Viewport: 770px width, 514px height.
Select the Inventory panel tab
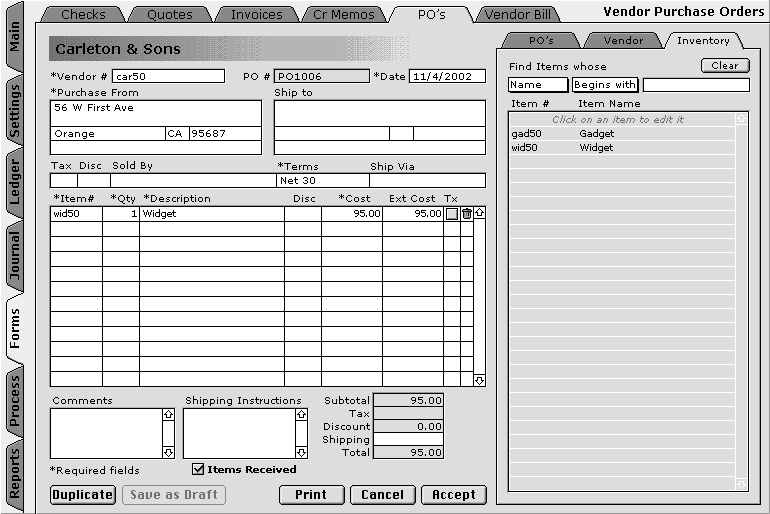703,41
